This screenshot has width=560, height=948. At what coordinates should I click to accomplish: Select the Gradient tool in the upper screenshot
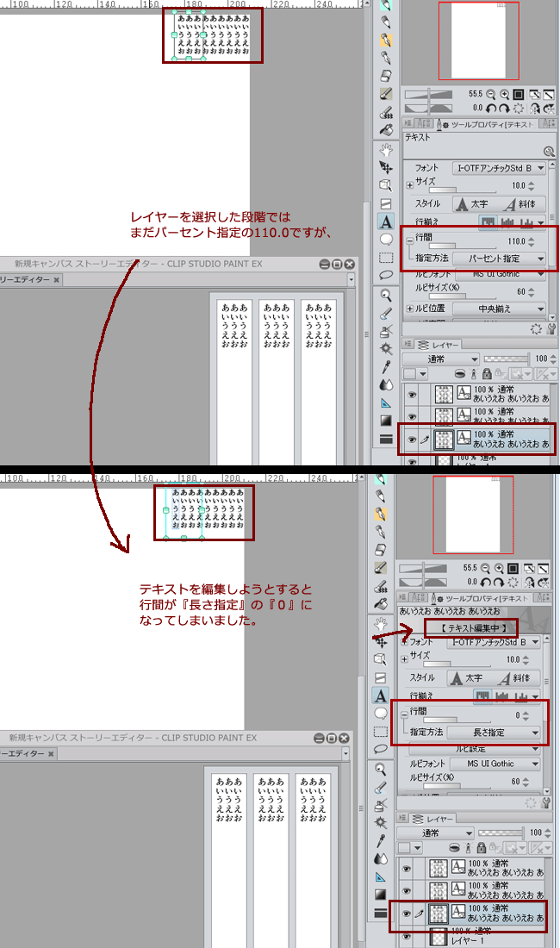coord(386,421)
